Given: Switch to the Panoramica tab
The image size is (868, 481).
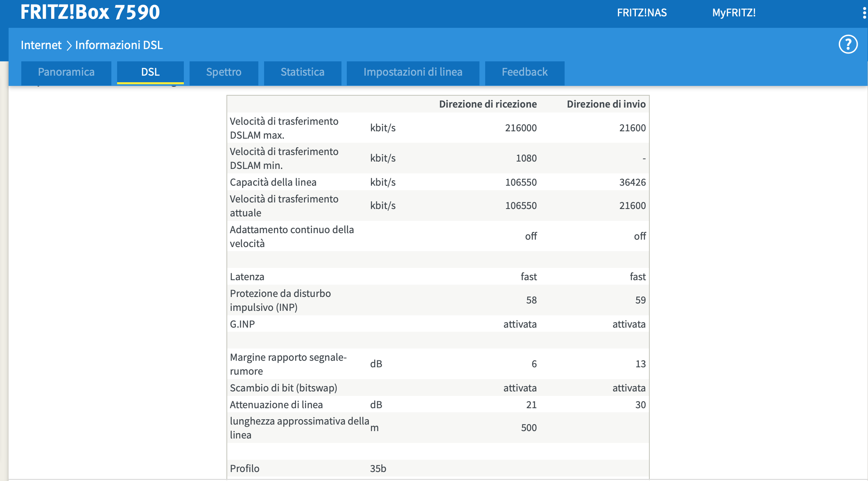Looking at the screenshot, I should coord(66,72).
